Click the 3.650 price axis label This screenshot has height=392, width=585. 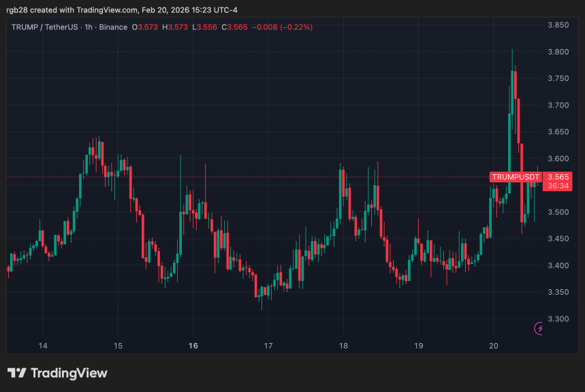pyautogui.click(x=558, y=132)
